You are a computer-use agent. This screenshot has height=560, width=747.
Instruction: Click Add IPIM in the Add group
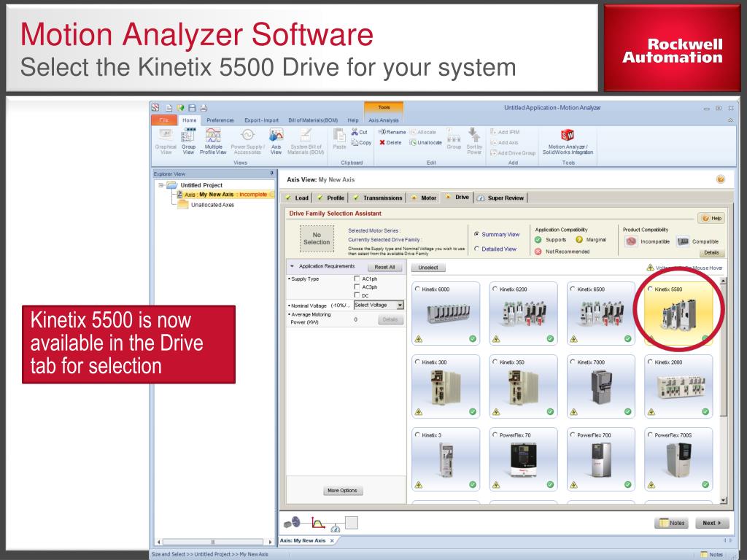[x=505, y=132]
